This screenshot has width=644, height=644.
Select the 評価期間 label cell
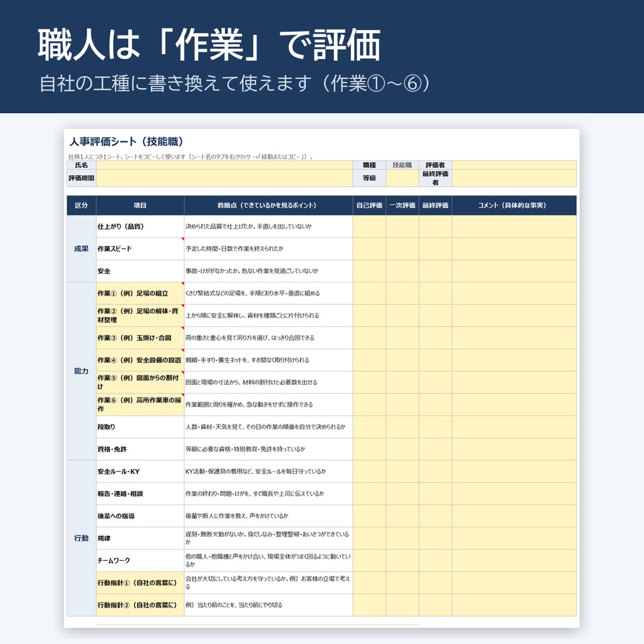[x=81, y=178]
